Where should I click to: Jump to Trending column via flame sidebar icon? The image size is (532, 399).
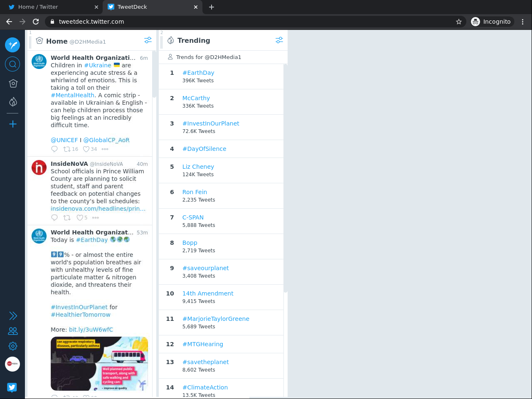[x=13, y=102]
